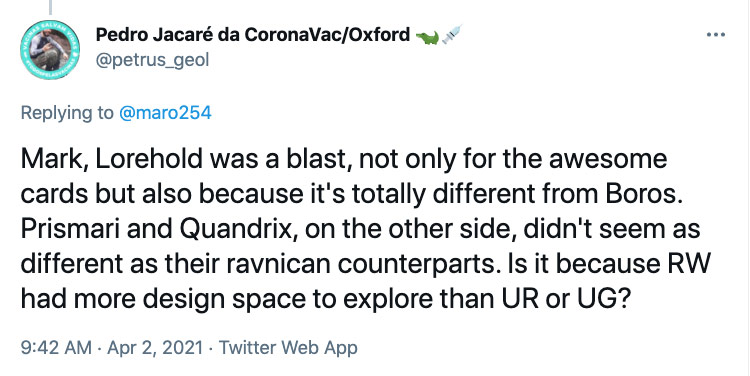
Task: Click the syringe emoji beside the name
Action: click(x=451, y=35)
